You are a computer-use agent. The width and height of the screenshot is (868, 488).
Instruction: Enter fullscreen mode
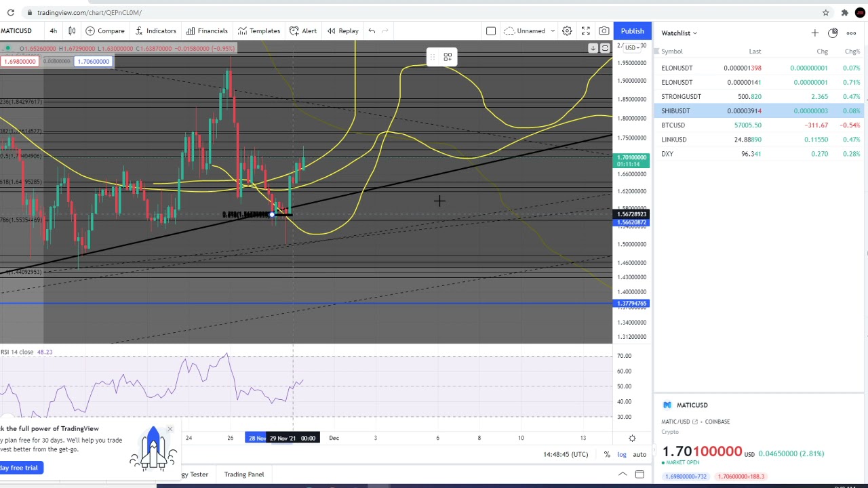pyautogui.click(x=586, y=30)
